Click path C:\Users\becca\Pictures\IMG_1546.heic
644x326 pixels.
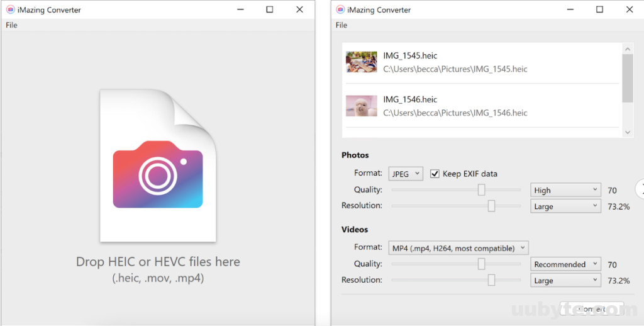455,113
